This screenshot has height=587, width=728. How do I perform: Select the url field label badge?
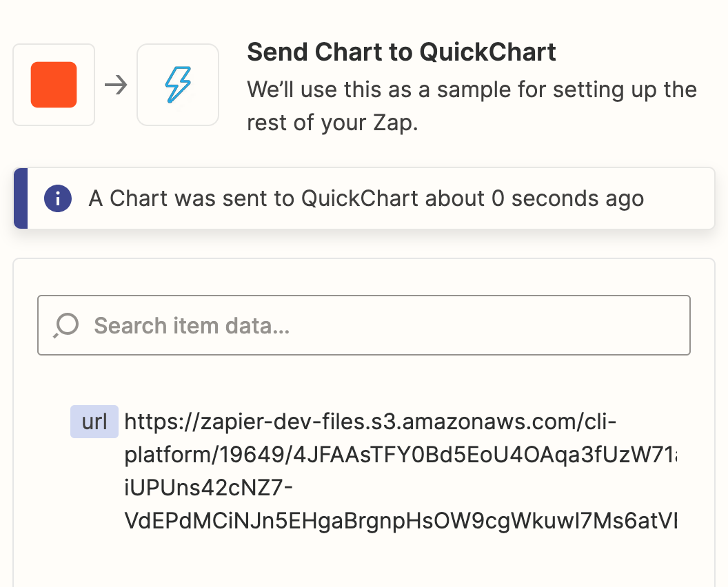point(94,422)
